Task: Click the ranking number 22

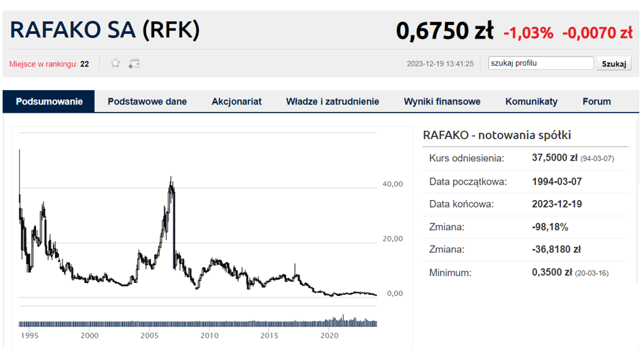Action: pos(85,64)
